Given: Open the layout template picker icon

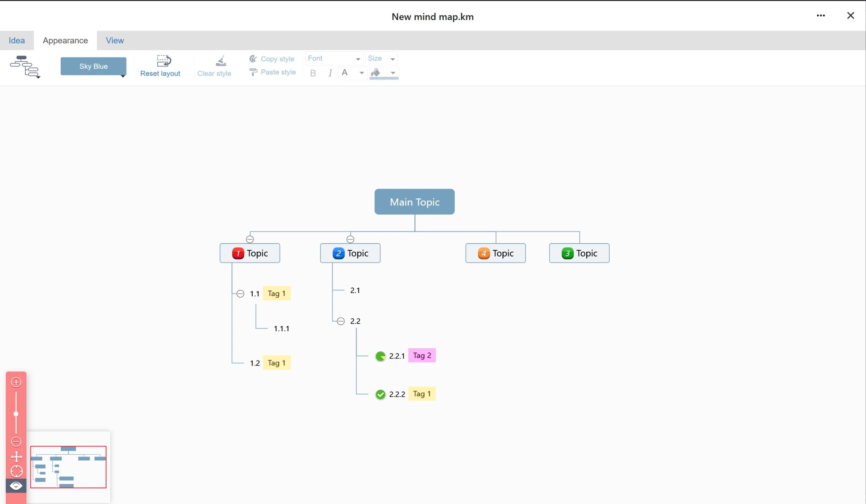Looking at the screenshot, I should (25, 66).
